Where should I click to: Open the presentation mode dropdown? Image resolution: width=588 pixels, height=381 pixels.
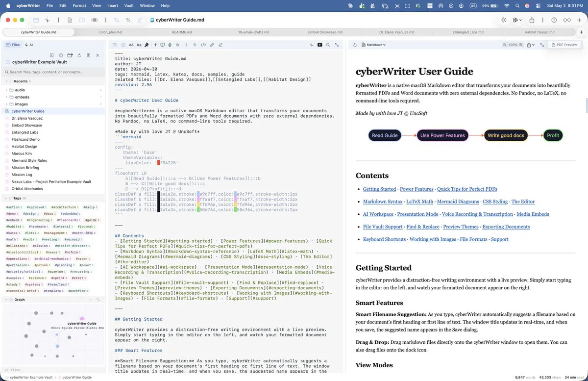pyautogui.click(x=516, y=20)
